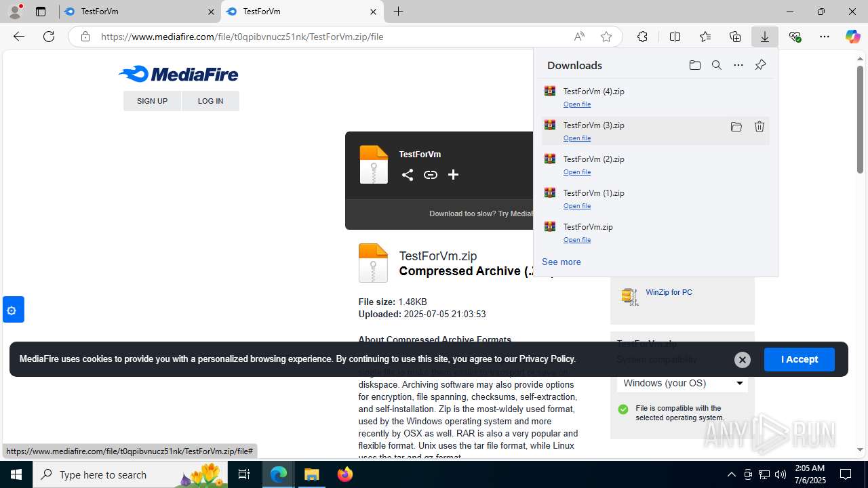Open a new browser tab
Screen dimensions: 868x488
coord(398,12)
